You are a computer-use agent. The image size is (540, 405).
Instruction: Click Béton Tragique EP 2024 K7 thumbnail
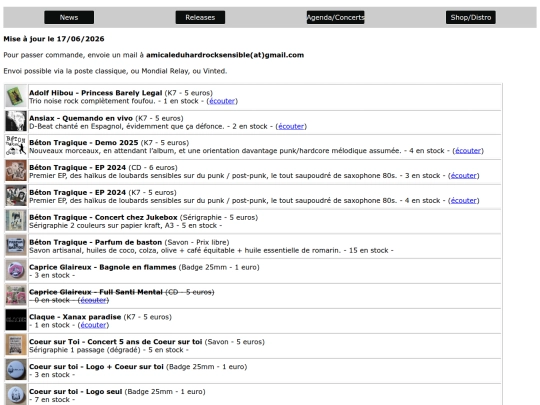point(16,196)
